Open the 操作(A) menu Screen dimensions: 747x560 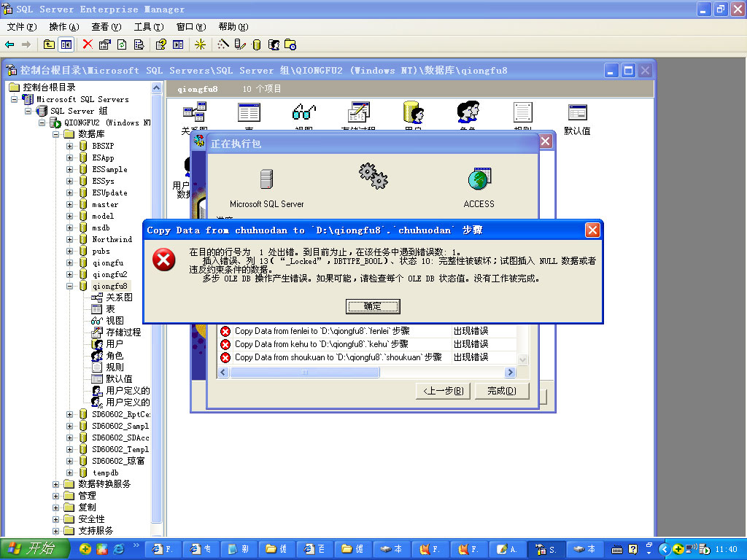point(64,27)
